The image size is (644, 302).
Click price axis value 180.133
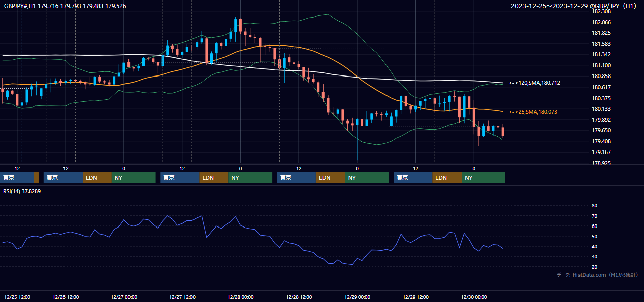[601, 109]
